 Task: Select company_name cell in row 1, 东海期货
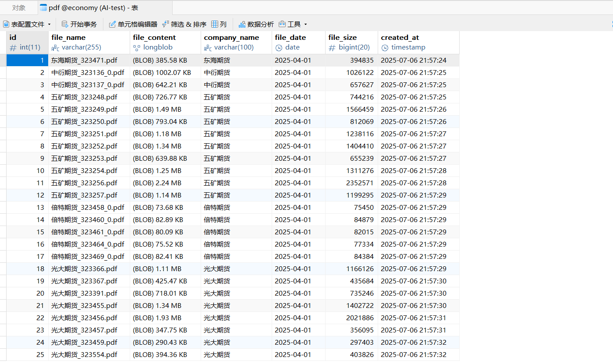[x=236, y=60]
